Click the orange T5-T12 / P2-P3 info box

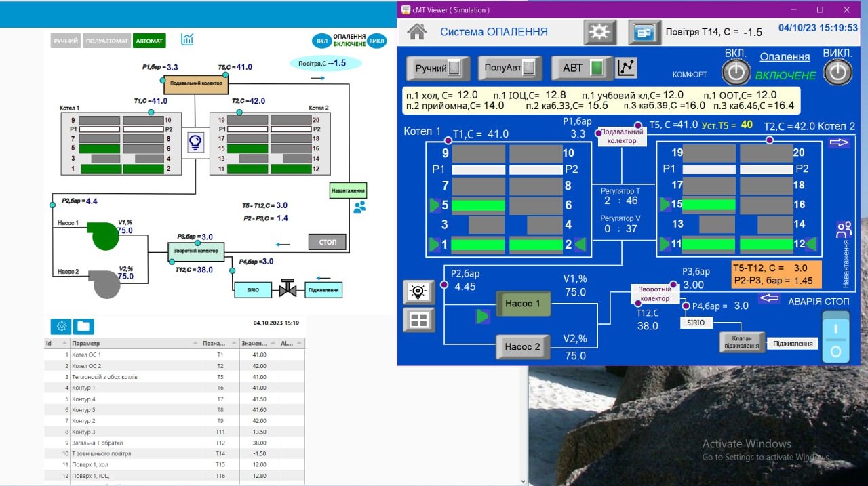pos(776,274)
